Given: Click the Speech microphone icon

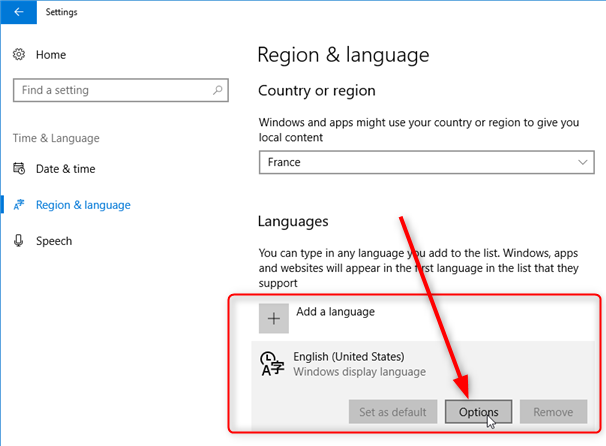Looking at the screenshot, I should pos(19,240).
